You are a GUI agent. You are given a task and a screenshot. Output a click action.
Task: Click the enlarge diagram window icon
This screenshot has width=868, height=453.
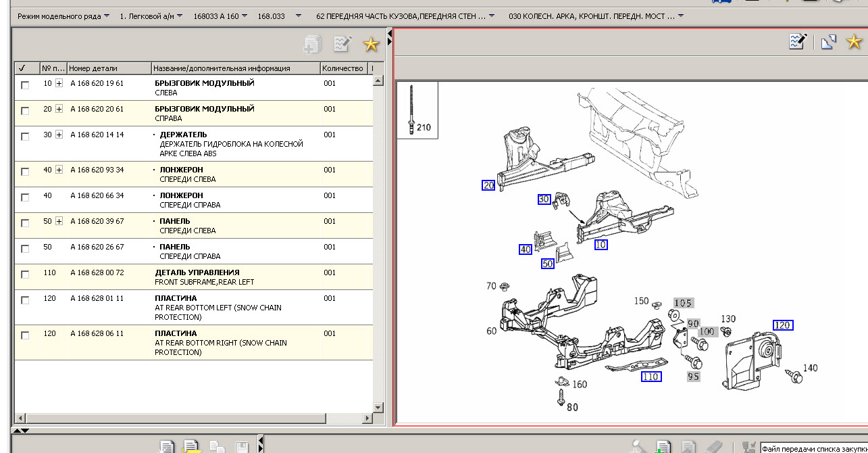tap(828, 43)
